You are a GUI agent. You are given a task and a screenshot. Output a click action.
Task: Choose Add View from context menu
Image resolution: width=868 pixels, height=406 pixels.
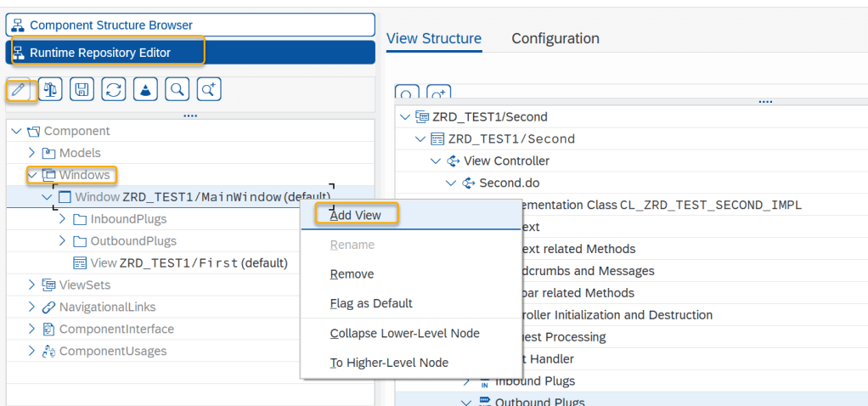click(x=355, y=215)
